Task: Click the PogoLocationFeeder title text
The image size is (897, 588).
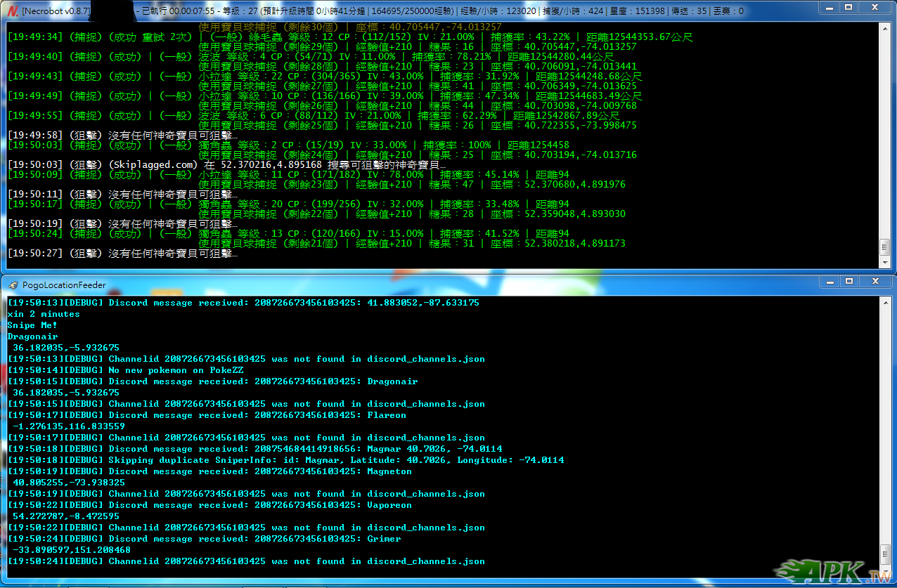Action: [64, 285]
